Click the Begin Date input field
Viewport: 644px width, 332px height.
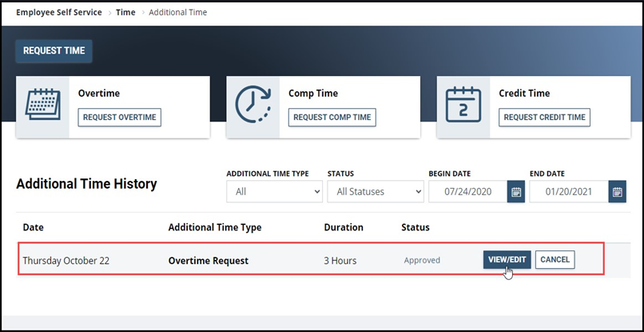coord(467,192)
